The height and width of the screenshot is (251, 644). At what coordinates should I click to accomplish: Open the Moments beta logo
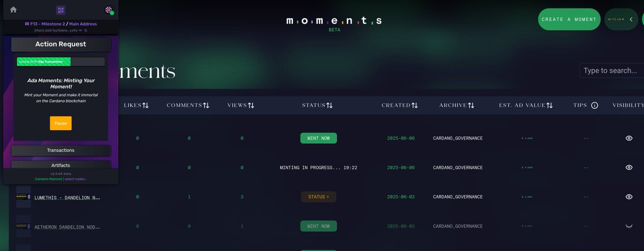pos(334,23)
